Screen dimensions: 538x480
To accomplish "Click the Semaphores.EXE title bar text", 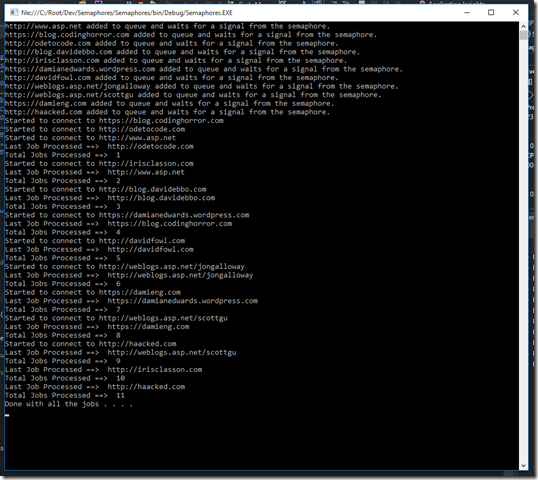I will (x=127, y=13).
